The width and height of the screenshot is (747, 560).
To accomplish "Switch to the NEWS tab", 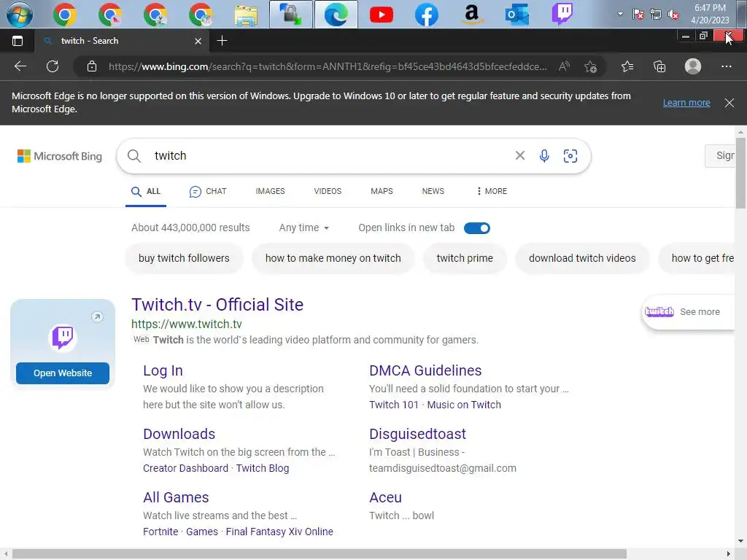I will pos(433,192).
